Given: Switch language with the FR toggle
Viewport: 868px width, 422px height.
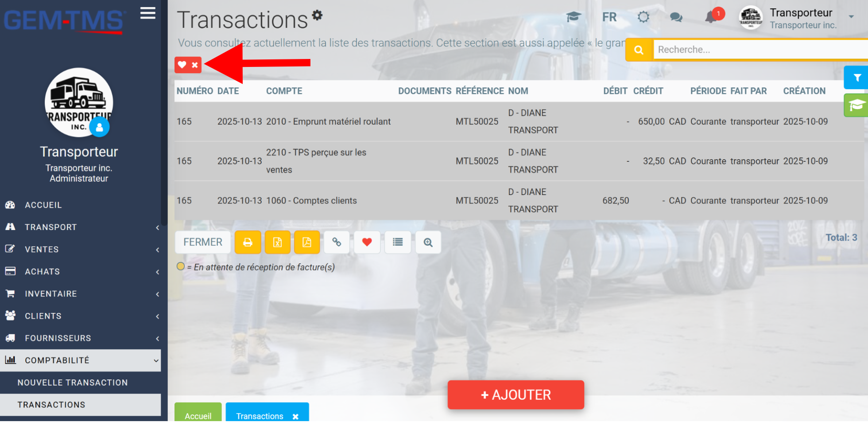Looking at the screenshot, I should coord(609,17).
